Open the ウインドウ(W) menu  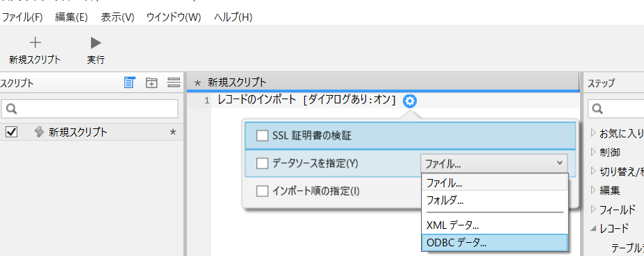tap(174, 17)
